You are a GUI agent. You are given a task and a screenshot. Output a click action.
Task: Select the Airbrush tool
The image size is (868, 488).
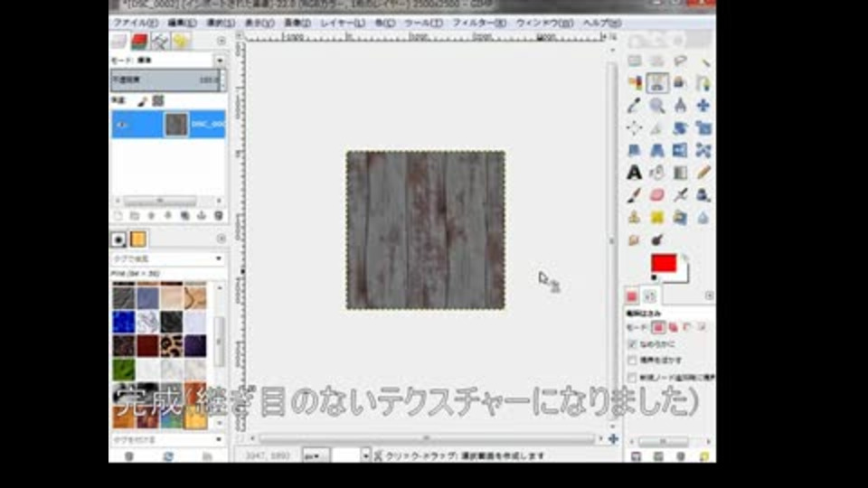pos(680,195)
